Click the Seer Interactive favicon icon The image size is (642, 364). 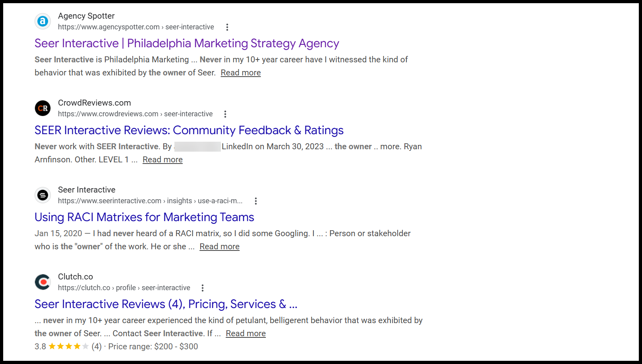tap(43, 195)
